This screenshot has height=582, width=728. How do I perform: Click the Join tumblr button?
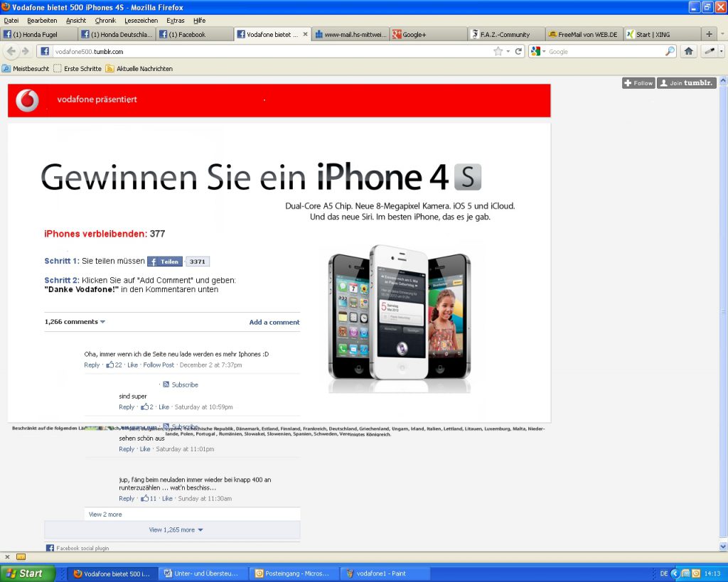pos(687,83)
